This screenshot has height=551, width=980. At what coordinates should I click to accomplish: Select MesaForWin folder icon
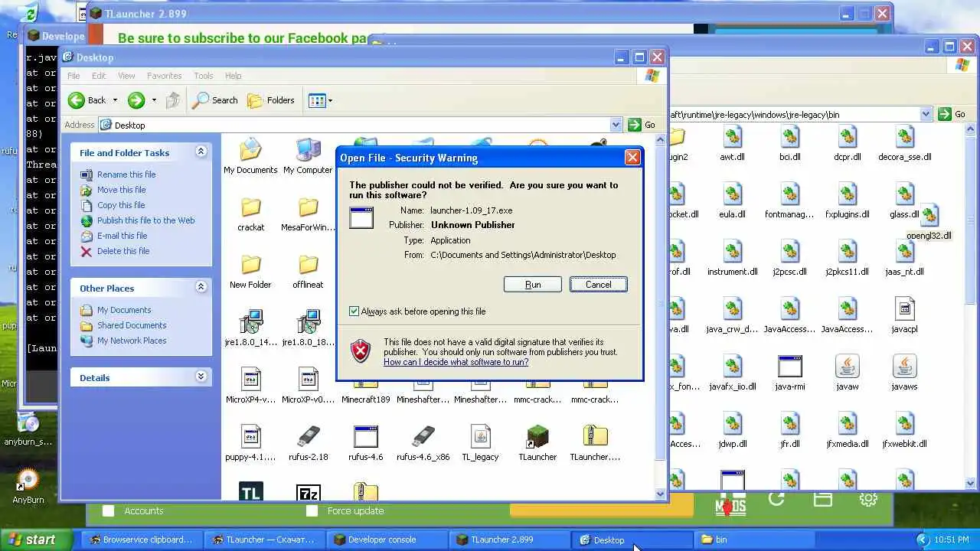(x=308, y=208)
